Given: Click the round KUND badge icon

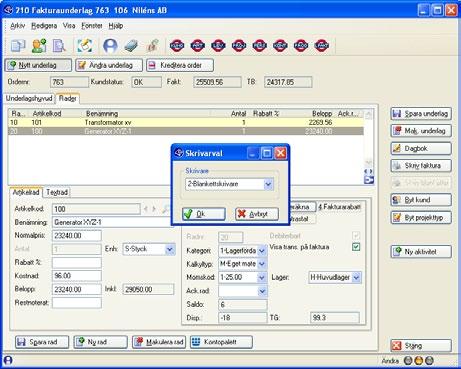Looking at the screenshot, I should 177,45.
